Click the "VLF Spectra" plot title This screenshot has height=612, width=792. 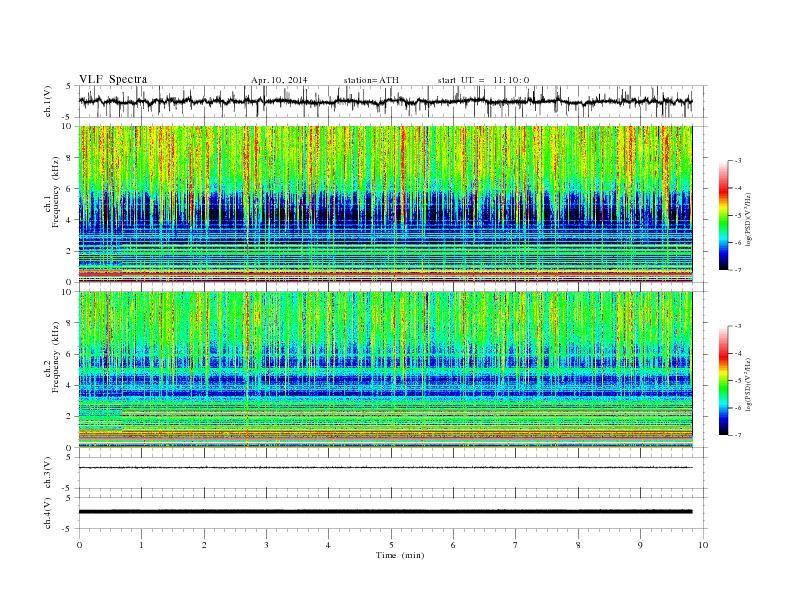point(113,79)
